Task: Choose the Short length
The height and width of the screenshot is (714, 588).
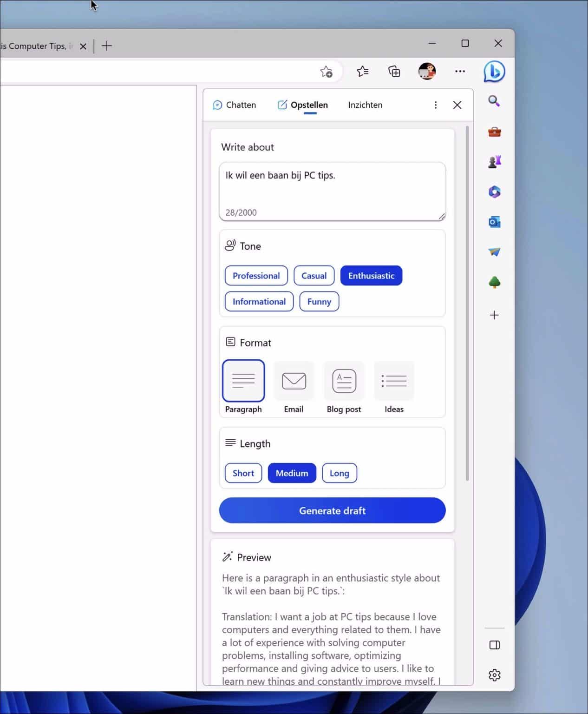Action: [x=243, y=473]
